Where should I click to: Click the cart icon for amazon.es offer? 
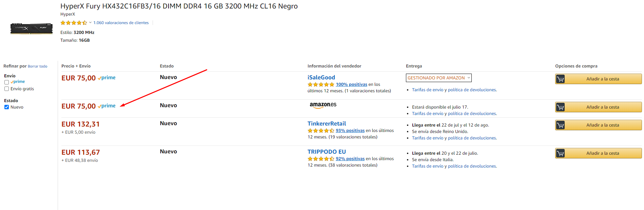(561, 107)
